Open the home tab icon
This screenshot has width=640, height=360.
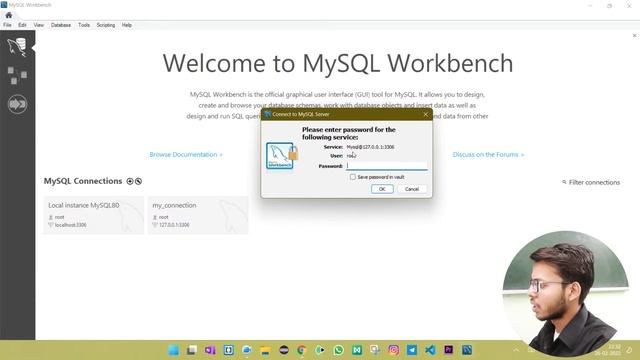click(x=9, y=15)
